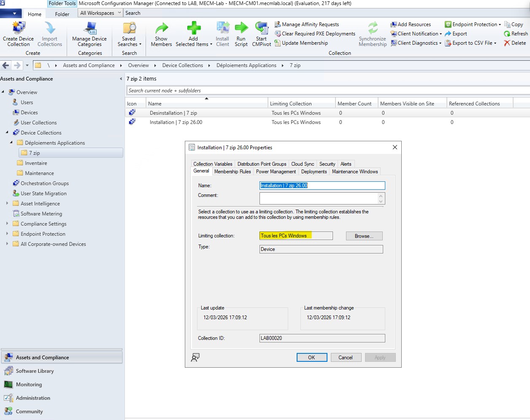This screenshot has height=420, width=530.
Task: Launch Run Script from the ribbon
Action: tap(241, 34)
